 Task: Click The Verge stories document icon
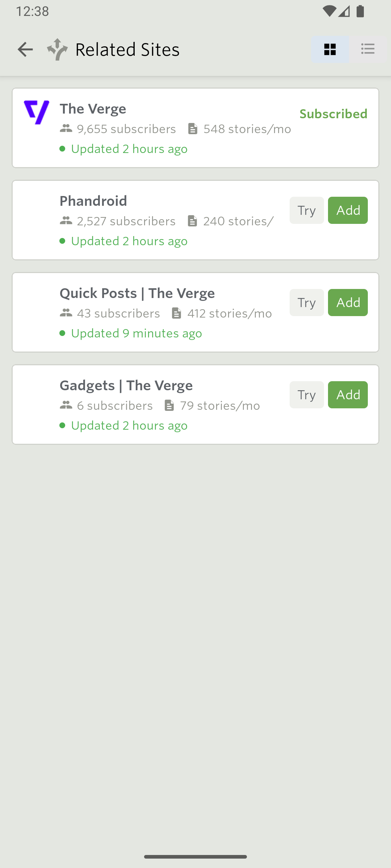193,129
